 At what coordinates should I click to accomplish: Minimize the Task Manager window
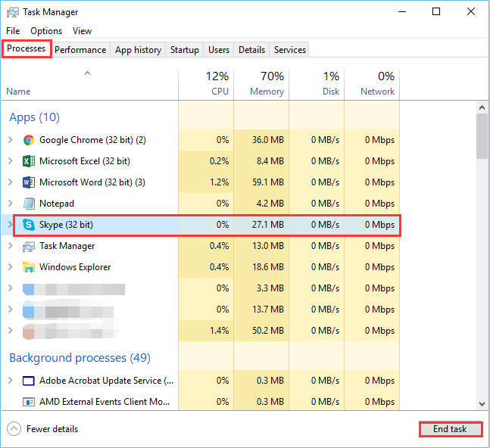click(402, 12)
